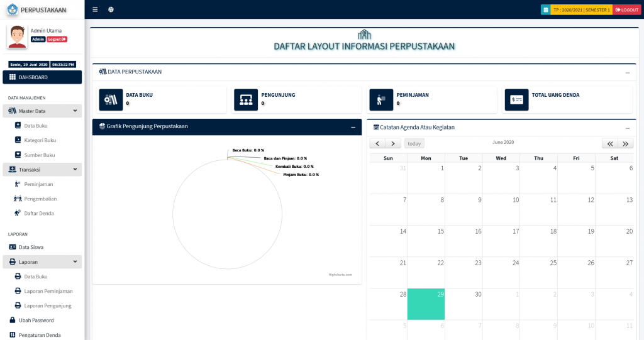Click the Admin role badge

38,39
